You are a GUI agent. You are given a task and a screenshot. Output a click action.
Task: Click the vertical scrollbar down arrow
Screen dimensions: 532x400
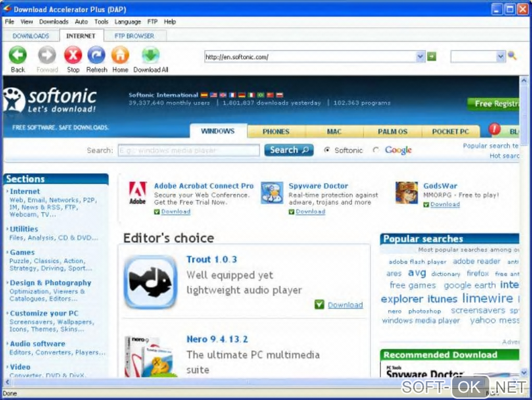coord(524,373)
